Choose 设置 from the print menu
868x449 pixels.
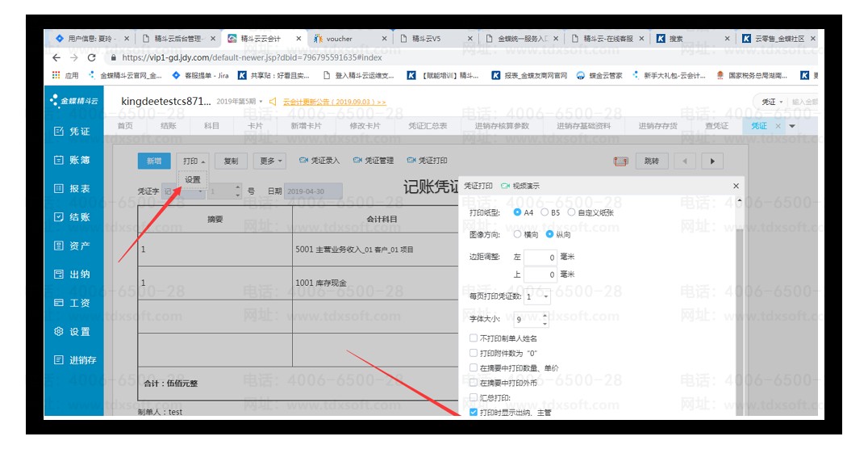pyautogui.click(x=193, y=179)
